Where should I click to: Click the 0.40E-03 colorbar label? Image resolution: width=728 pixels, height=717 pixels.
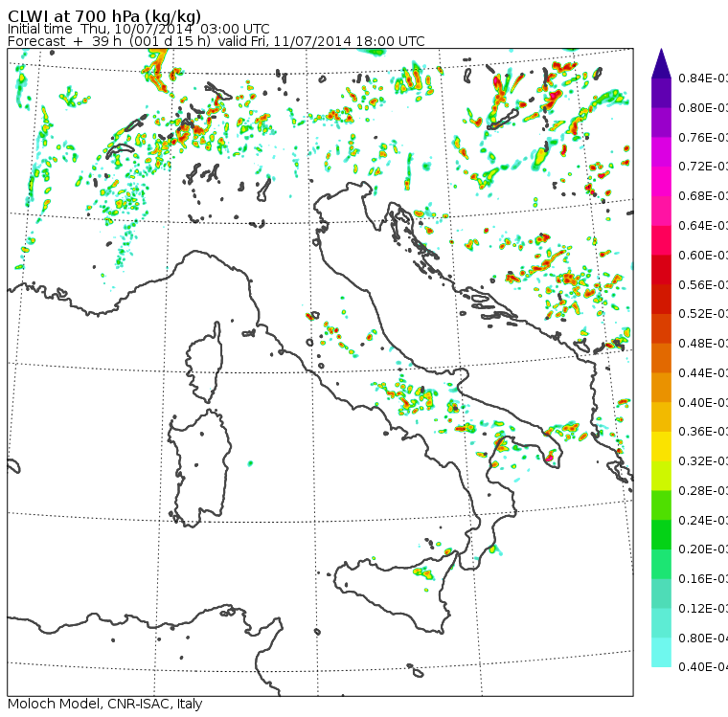pyautogui.click(x=703, y=402)
